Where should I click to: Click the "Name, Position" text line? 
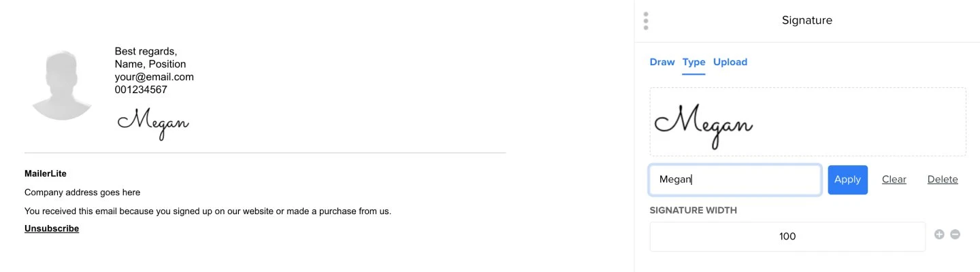(x=150, y=64)
